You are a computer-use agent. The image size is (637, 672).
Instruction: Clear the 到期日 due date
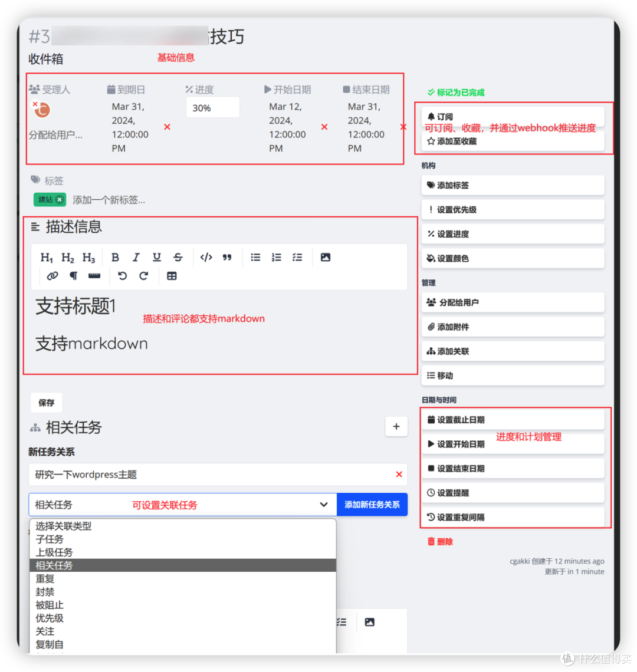coord(168,127)
